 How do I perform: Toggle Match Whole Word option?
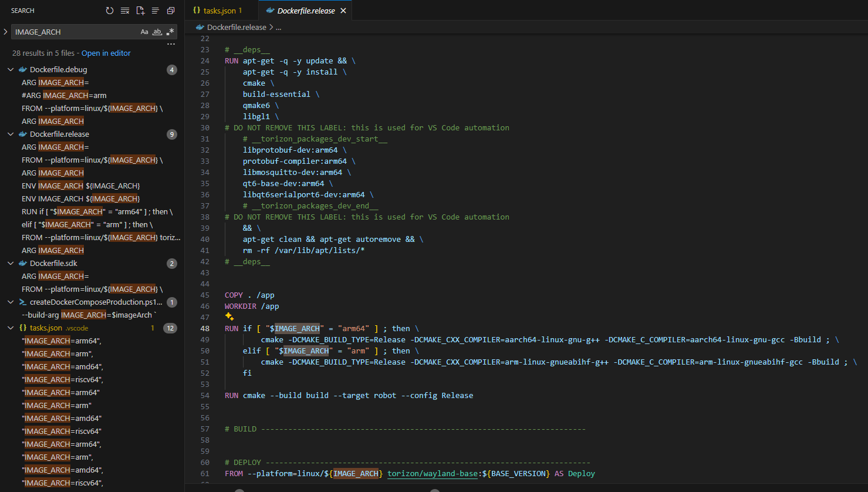(x=157, y=32)
